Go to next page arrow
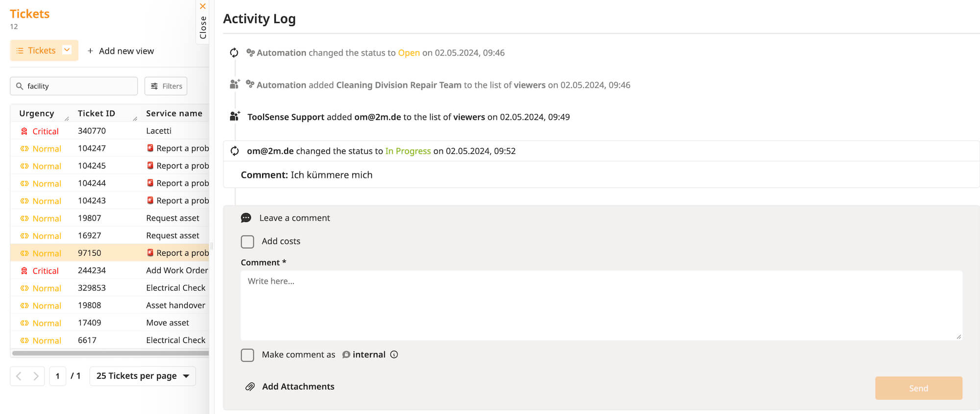This screenshot has height=414, width=980. pos(36,376)
